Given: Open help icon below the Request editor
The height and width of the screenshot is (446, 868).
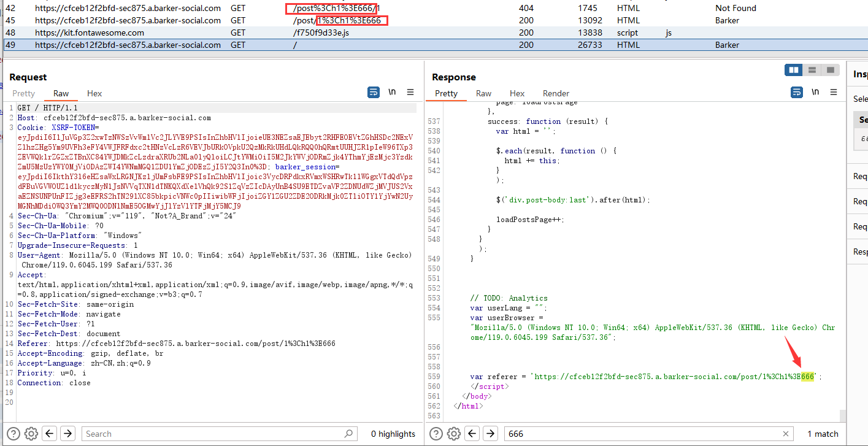Looking at the screenshot, I should (x=13, y=433).
